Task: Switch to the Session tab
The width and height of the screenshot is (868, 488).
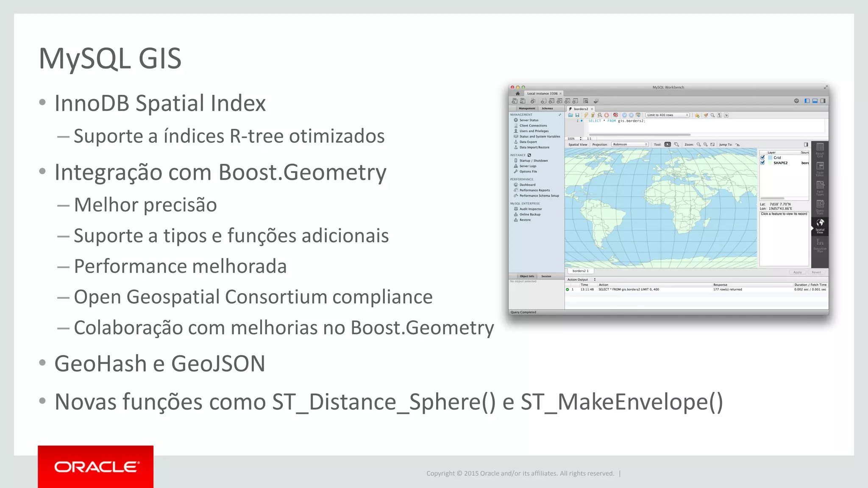Action: tap(546, 276)
